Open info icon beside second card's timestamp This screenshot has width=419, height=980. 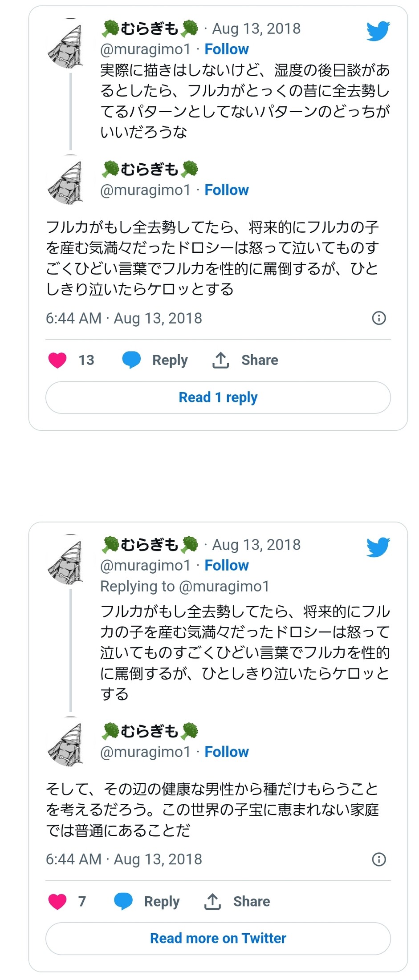tap(379, 859)
